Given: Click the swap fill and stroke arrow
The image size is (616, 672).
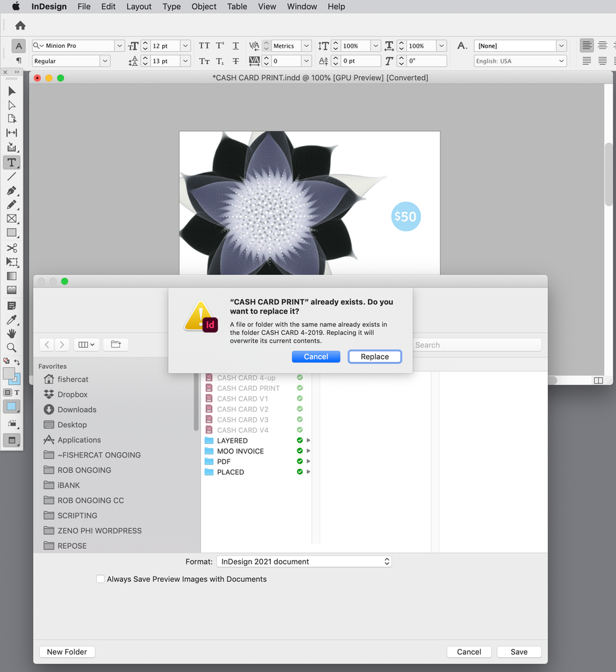Looking at the screenshot, I should pos(17,362).
